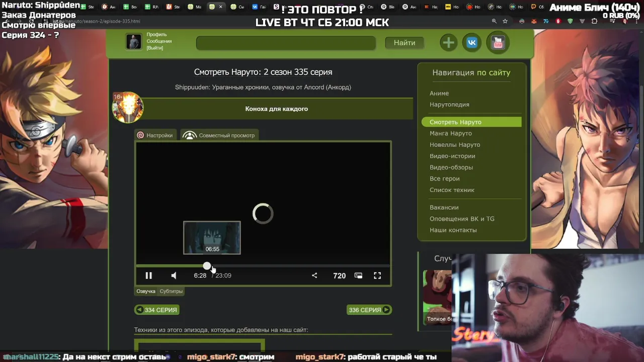Open the 720 video quality selector
The image size is (644, 362).
click(x=339, y=276)
